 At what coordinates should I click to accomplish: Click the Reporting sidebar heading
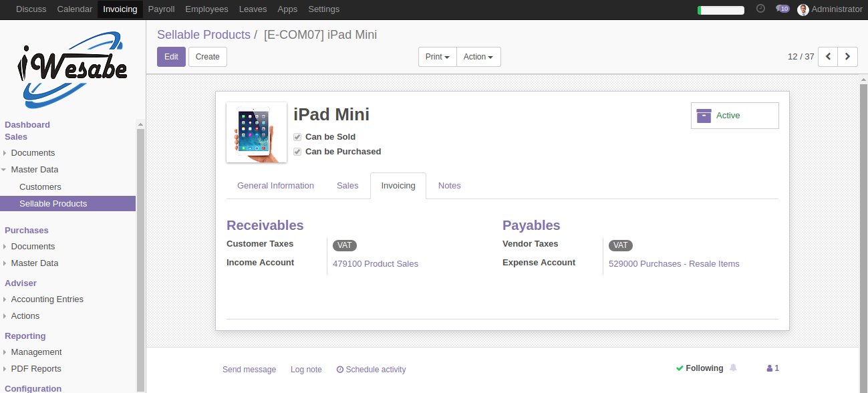click(x=25, y=336)
